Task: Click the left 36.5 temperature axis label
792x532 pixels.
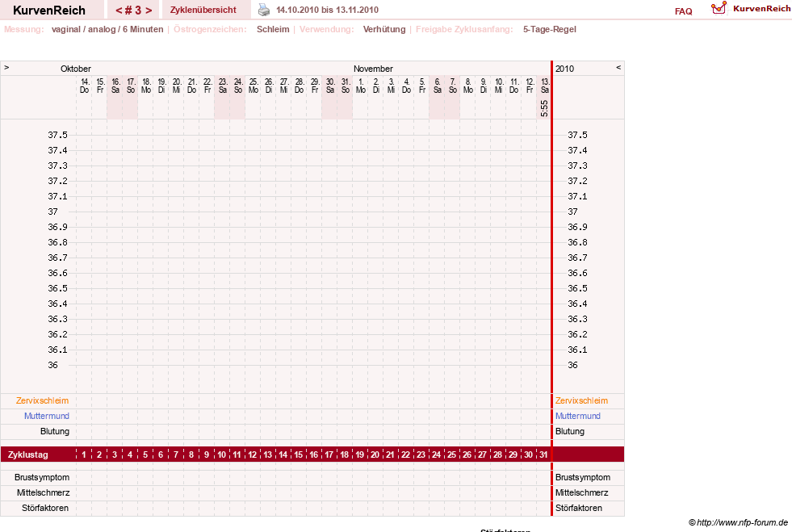Action: click(57, 288)
